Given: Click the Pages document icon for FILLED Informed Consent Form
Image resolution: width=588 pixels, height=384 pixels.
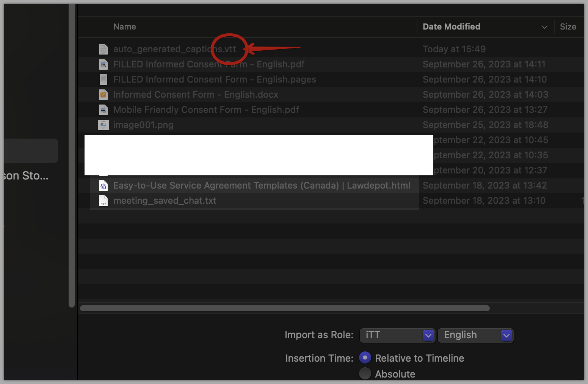Looking at the screenshot, I should [103, 80].
